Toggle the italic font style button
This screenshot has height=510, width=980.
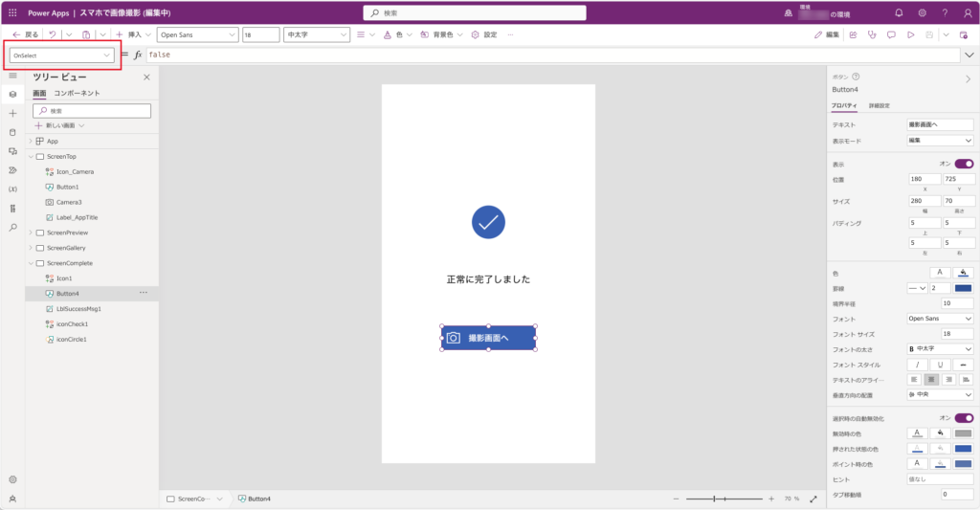(x=917, y=365)
